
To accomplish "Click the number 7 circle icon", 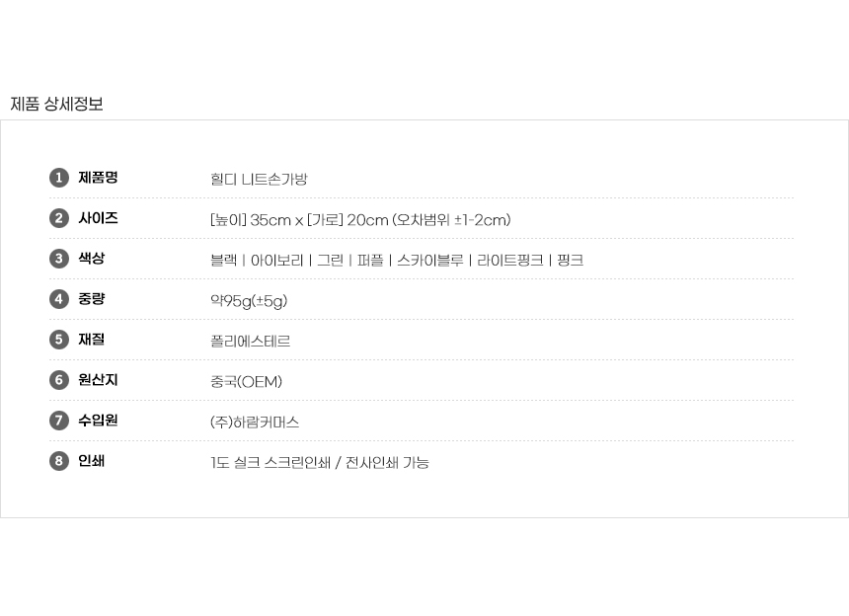I will pos(59,421).
